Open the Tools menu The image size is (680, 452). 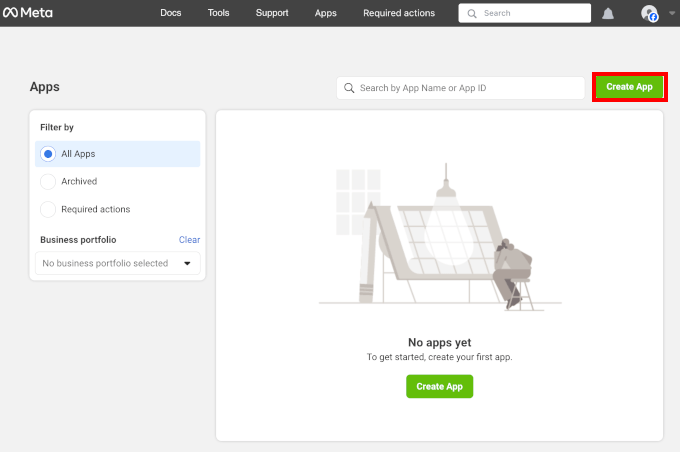pyautogui.click(x=218, y=13)
